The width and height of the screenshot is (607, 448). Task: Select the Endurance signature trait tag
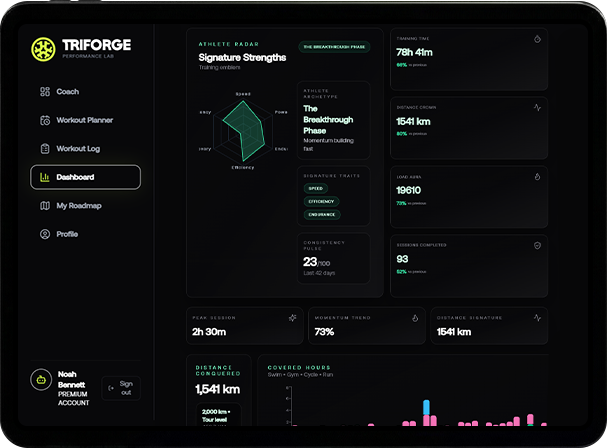(x=322, y=214)
